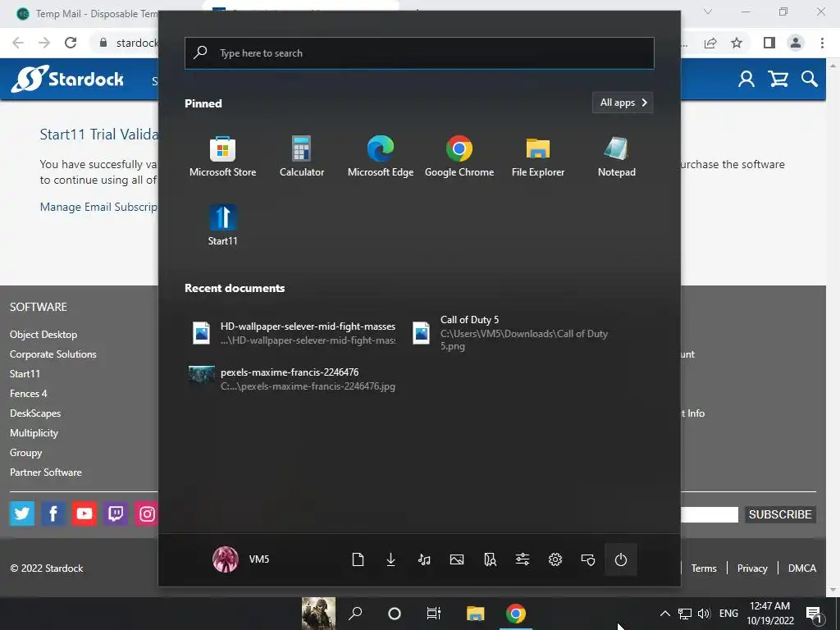Screen dimensions: 840x630
Task: Launch Google Chrome pinned shortcut
Action: (459, 156)
